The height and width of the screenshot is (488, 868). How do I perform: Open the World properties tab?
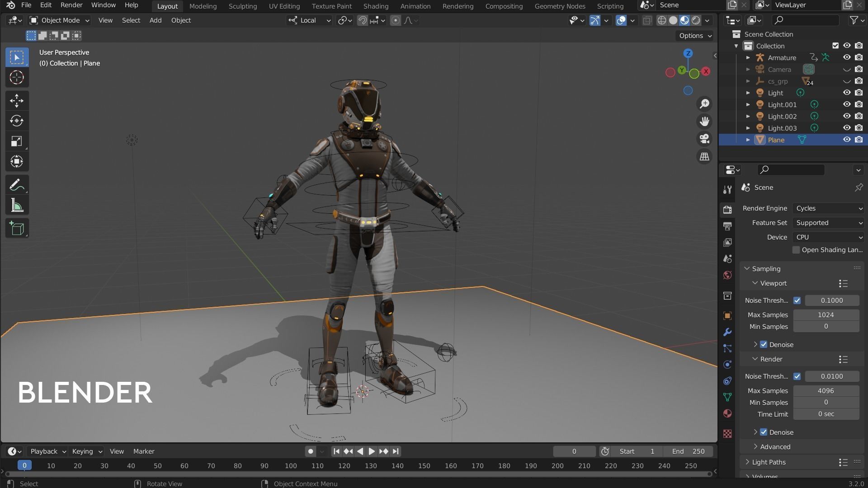pos(727,275)
